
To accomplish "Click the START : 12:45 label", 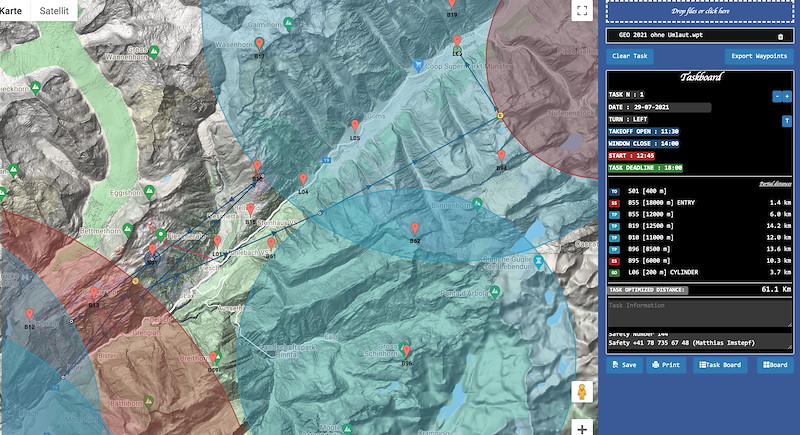I will [631, 156].
